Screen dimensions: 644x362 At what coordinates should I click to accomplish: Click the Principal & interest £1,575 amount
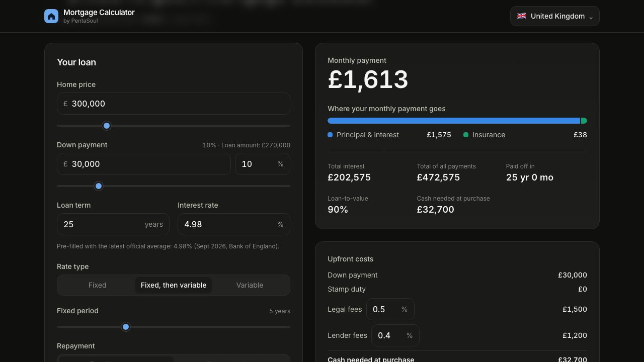(x=439, y=135)
